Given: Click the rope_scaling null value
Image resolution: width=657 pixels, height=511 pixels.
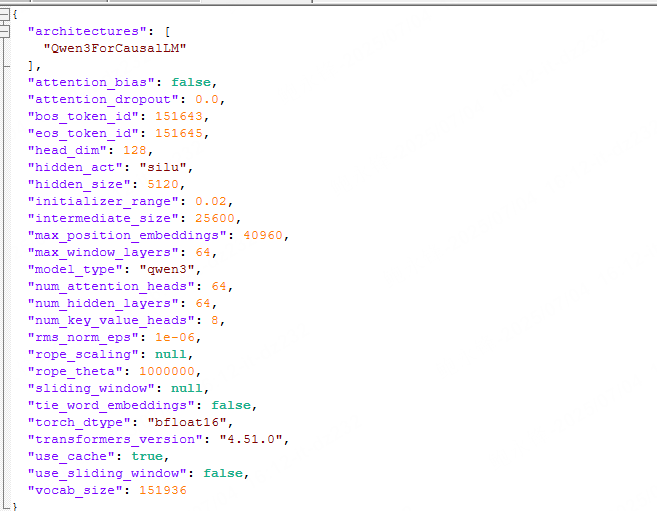Looking at the screenshot, I should (171, 355).
